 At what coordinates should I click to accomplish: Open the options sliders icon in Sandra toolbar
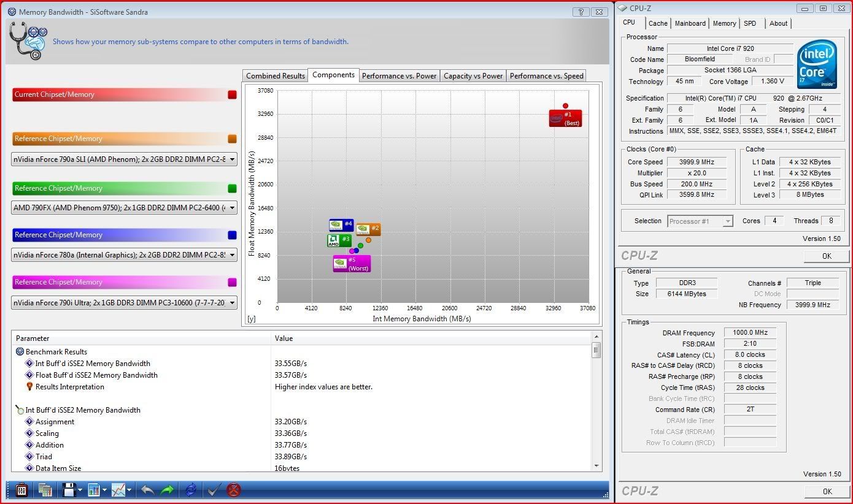pyautogui.click(x=21, y=490)
